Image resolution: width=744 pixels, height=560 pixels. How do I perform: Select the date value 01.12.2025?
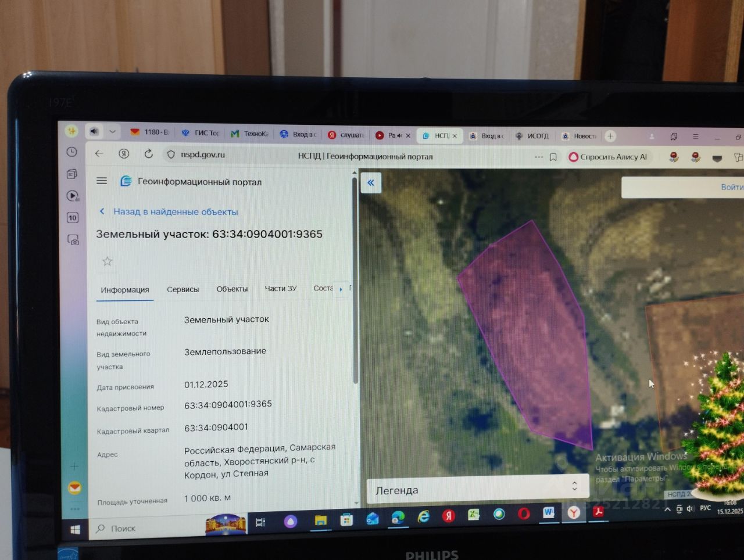(206, 385)
